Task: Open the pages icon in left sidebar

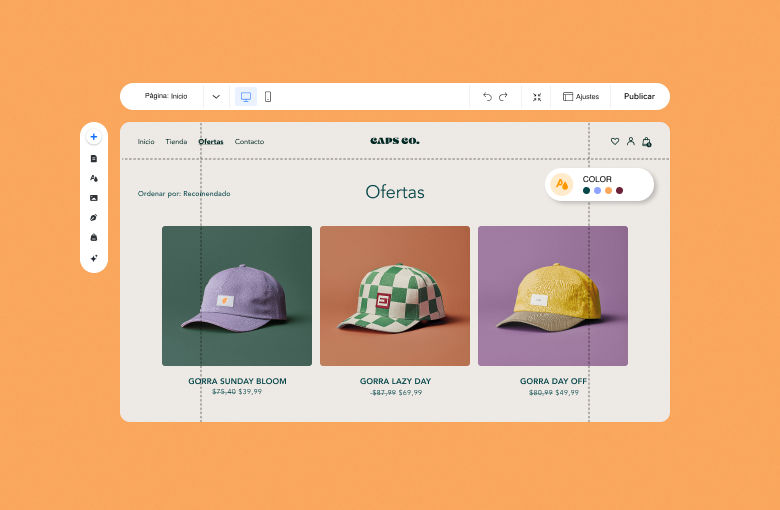Action: pos(94,159)
